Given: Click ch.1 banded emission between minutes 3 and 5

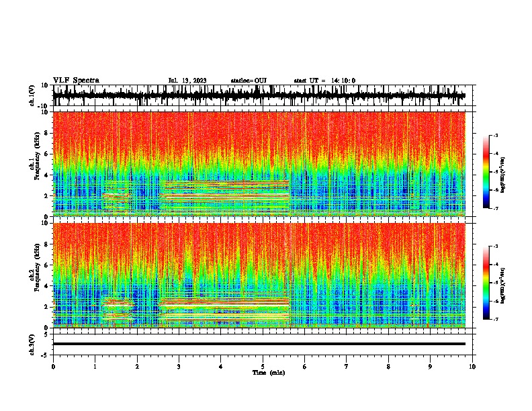Looking at the screenshot, I should pyautogui.click(x=224, y=197).
